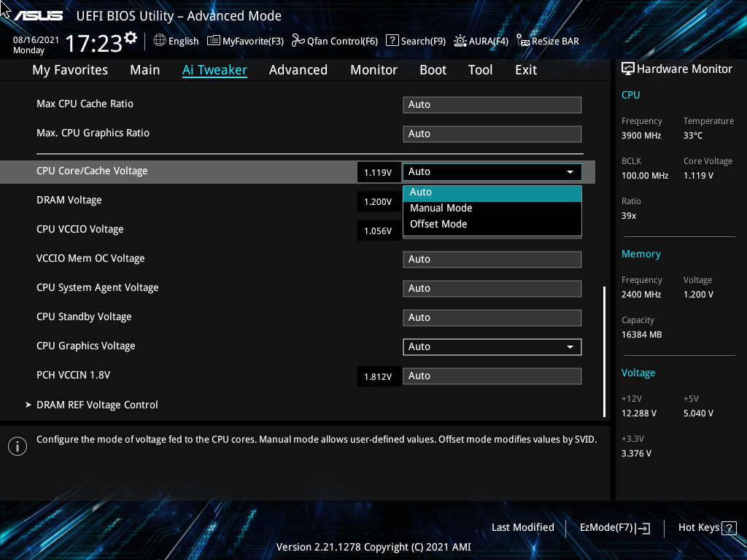Go to the Boot tab
747x560 pixels.
(x=433, y=70)
